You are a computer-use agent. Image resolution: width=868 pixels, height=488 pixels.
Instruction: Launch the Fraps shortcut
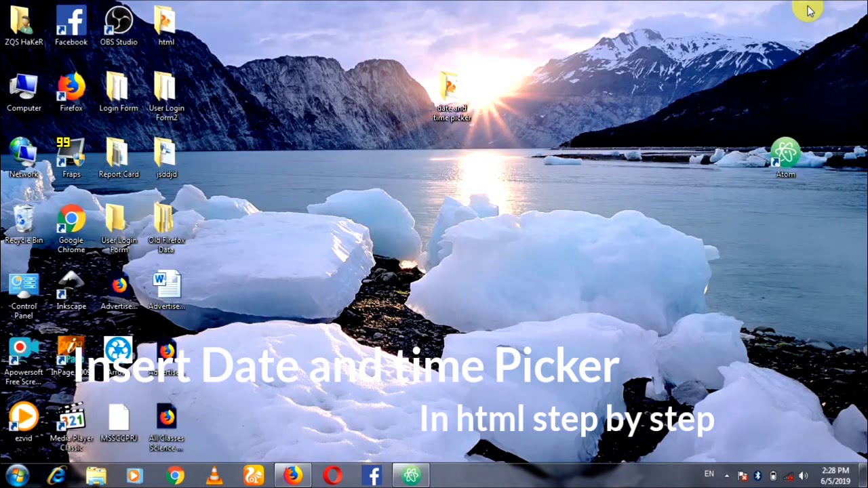pyautogui.click(x=71, y=158)
